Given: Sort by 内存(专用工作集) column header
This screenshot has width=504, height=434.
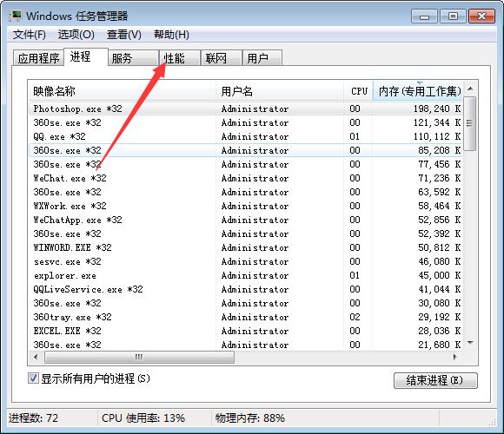Looking at the screenshot, I should pos(418,91).
